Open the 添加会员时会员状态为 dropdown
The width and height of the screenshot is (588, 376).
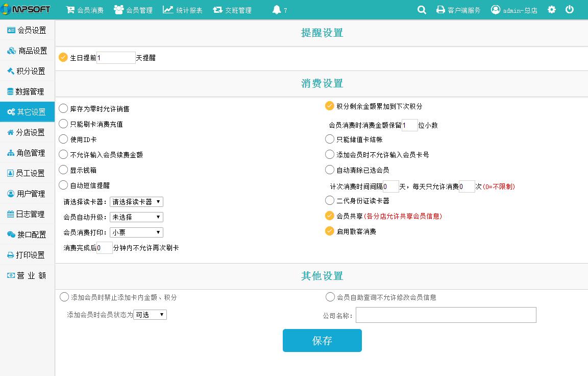(x=150, y=315)
